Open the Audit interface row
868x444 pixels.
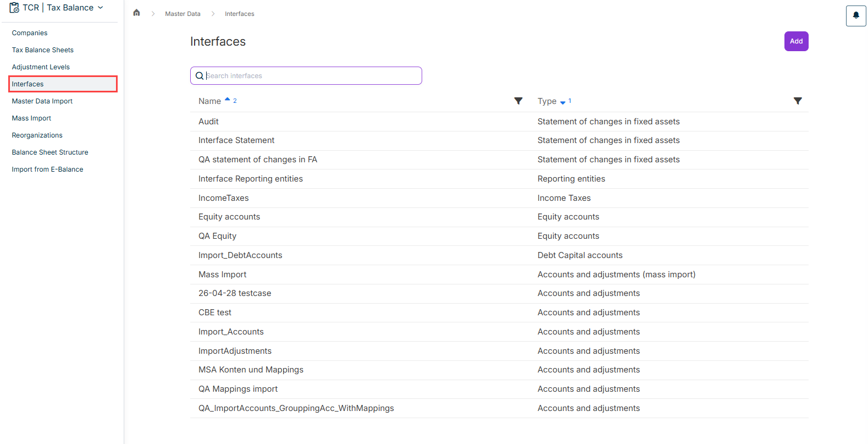pyautogui.click(x=499, y=122)
